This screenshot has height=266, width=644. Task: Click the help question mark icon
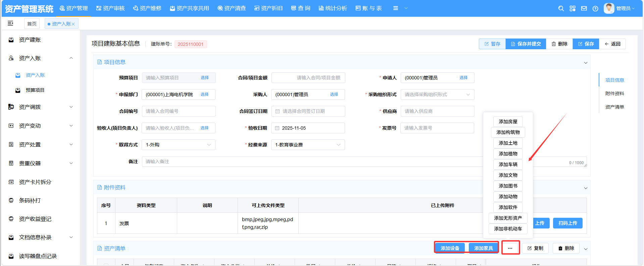[595, 8]
